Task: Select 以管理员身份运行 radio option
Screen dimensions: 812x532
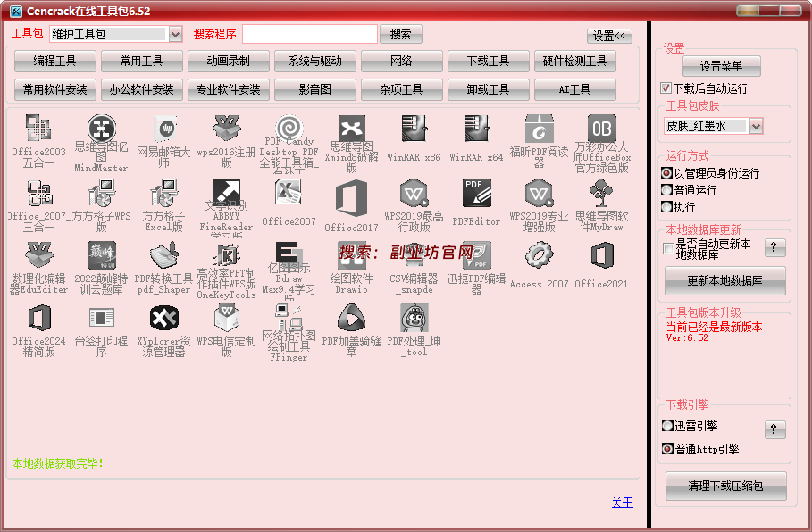Action: tap(667, 173)
